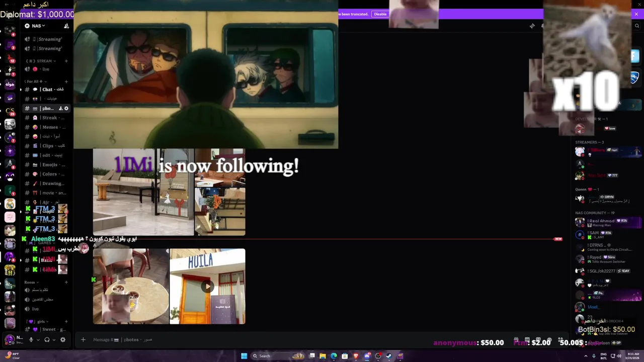Viewport: 644px width, 362px height.
Task: Open Discord user settings gear
Action: coord(63,340)
